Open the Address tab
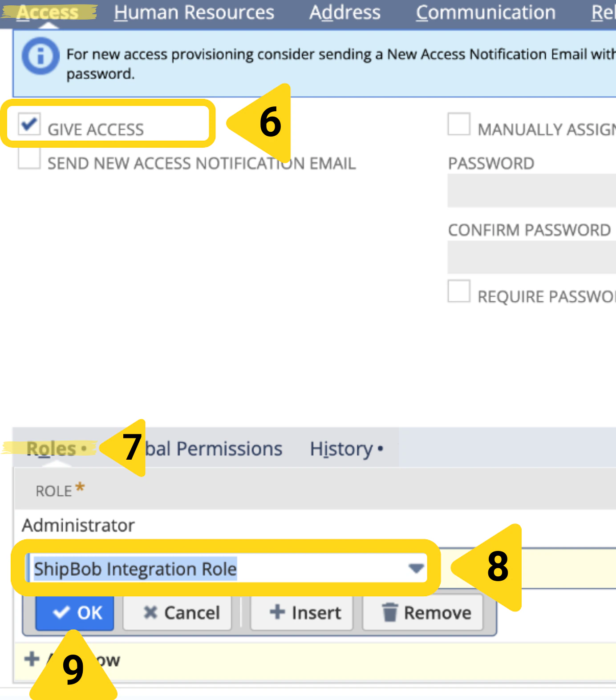This screenshot has width=616, height=700. tap(345, 12)
